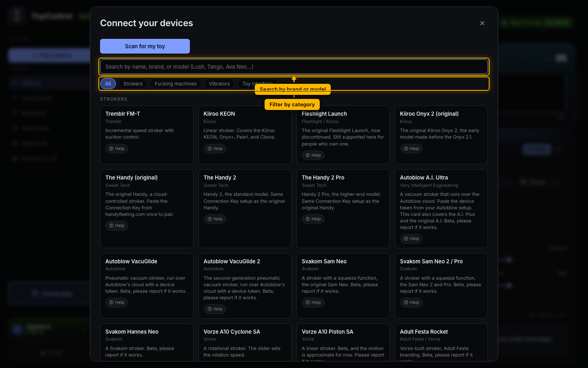Select the Vorze A10 Cyclone SA card title
Viewport: 588px width, 368px height.
232,332
